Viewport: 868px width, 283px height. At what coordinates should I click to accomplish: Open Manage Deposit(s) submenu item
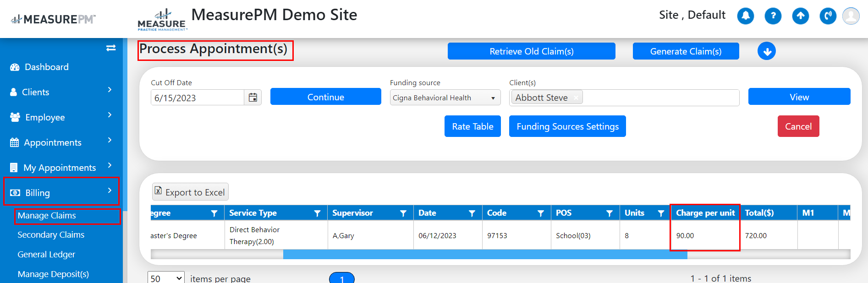click(x=53, y=274)
